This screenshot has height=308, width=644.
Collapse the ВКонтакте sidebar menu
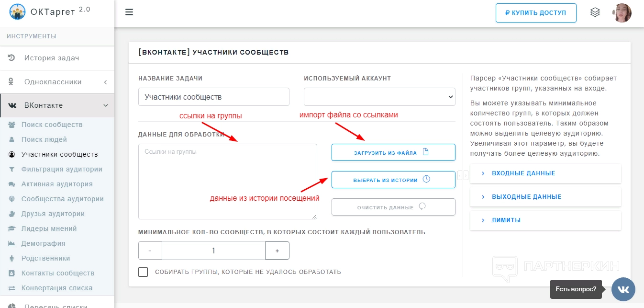pyautogui.click(x=105, y=105)
